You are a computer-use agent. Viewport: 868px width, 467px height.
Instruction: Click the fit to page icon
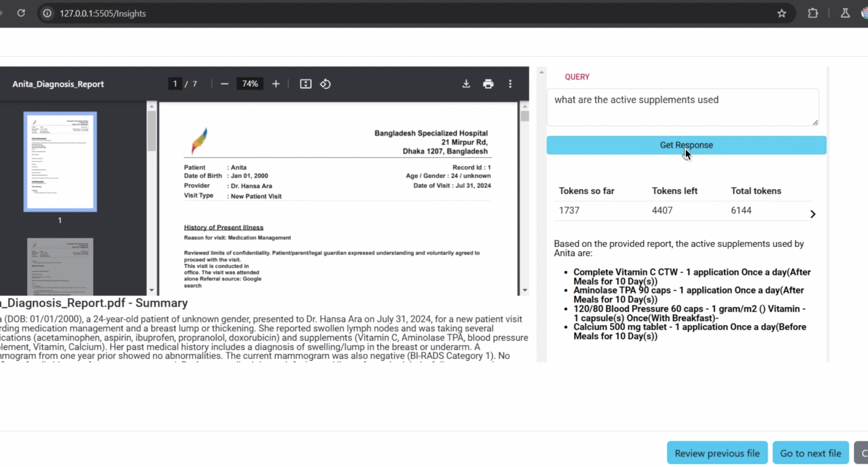(306, 84)
